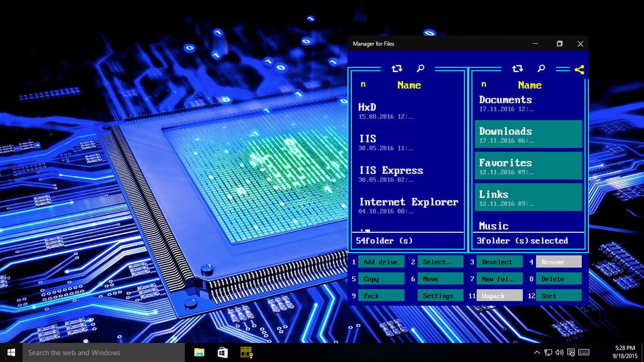Open the Windows Start menu
Viewport: 644px width, 362px height.
(x=11, y=352)
